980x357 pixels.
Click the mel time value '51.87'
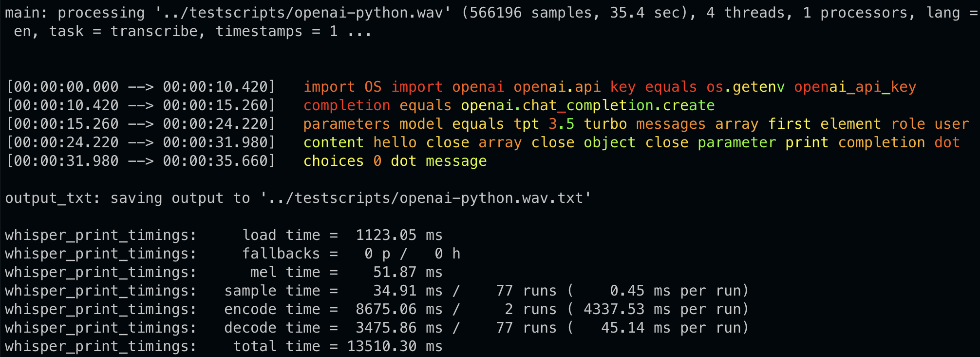pyautogui.click(x=395, y=273)
